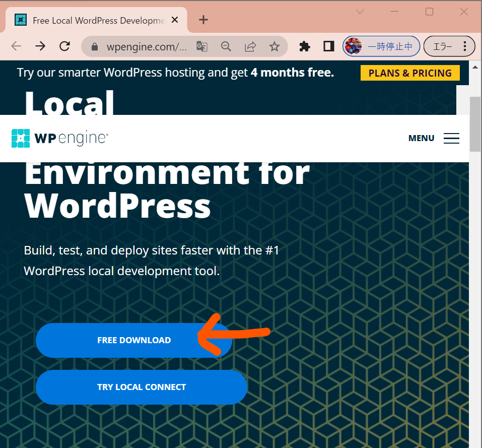This screenshot has width=482, height=448.
Task: Go back to the previous page
Action: pyautogui.click(x=16, y=46)
